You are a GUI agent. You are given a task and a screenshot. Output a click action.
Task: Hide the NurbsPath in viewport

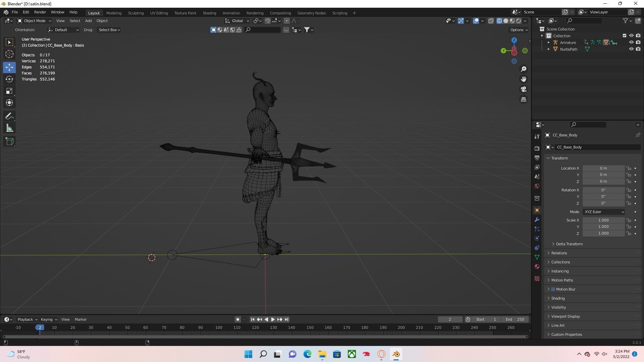(x=631, y=49)
